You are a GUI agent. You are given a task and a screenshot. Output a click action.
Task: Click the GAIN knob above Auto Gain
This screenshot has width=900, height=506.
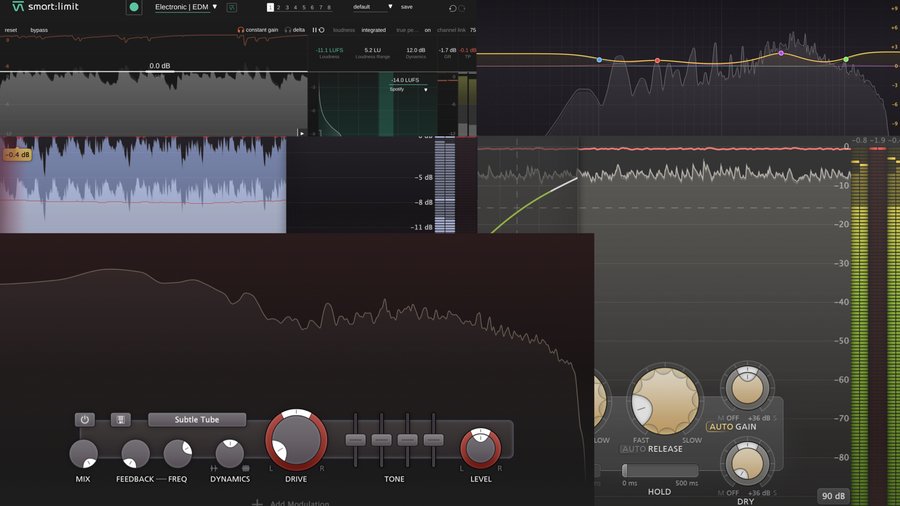coord(747,387)
